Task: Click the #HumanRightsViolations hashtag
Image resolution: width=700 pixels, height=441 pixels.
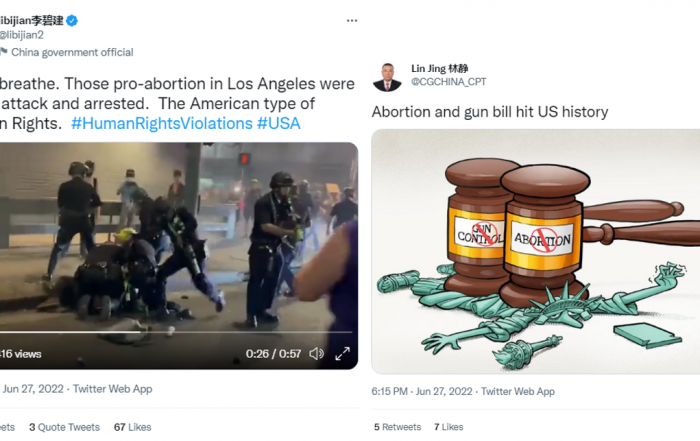Action: tap(162, 123)
